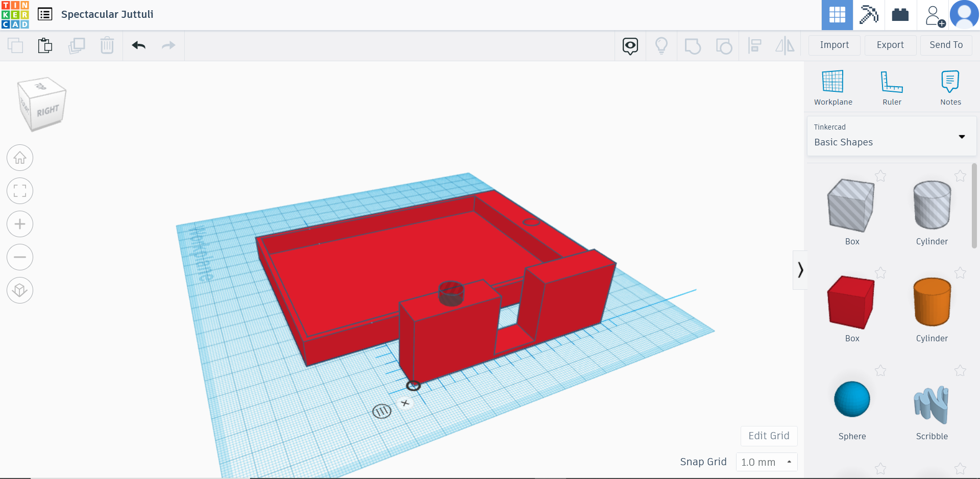Viewport: 980px width, 479px height.
Task: Redo the last undone action
Action: (168, 45)
